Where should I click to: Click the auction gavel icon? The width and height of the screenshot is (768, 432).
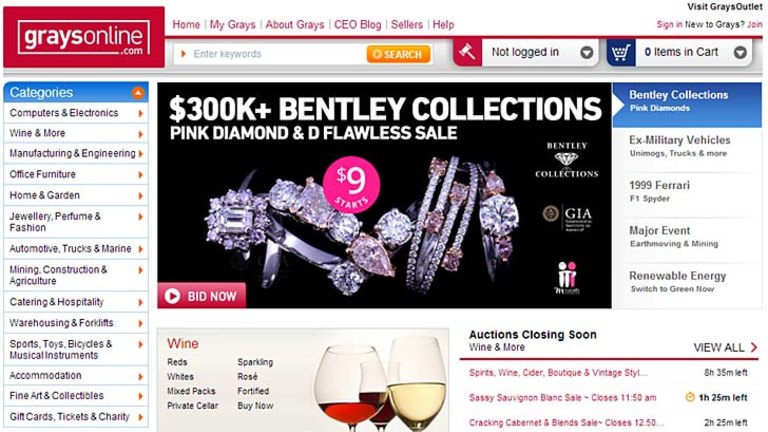tap(467, 52)
